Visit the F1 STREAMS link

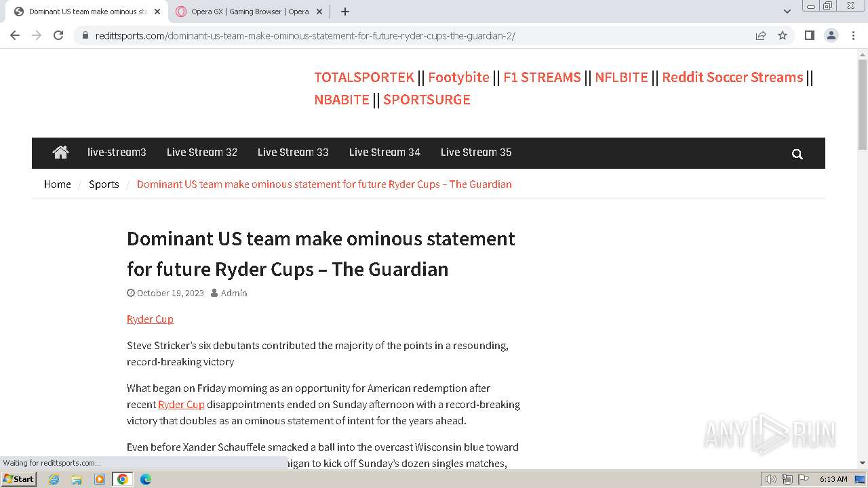tap(542, 77)
